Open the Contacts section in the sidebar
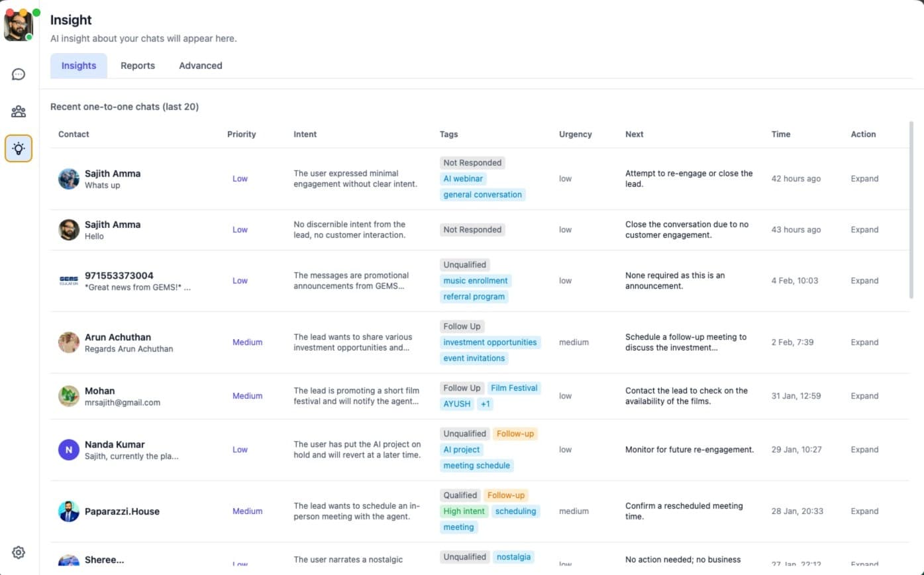Viewport: 924px width, 575px height. (x=18, y=111)
